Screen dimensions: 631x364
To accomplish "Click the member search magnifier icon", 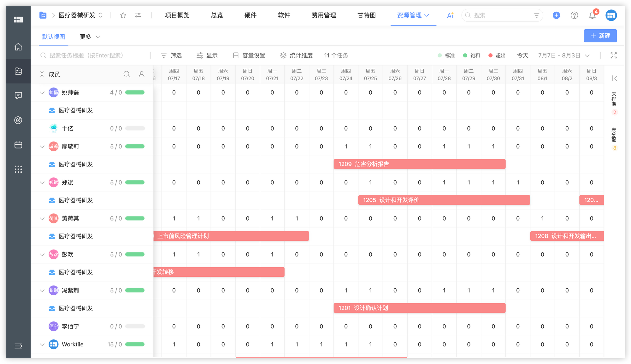I will (x=127, y=74).
